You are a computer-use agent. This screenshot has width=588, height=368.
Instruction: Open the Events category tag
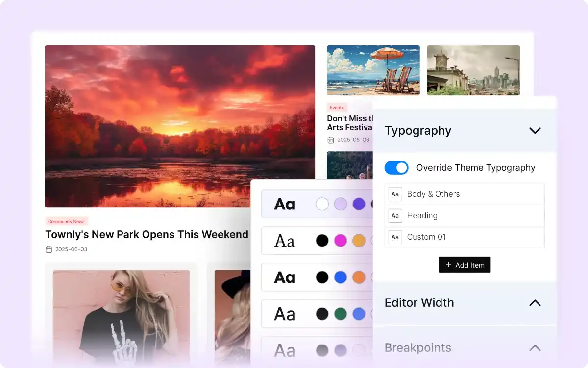[337, 108]
